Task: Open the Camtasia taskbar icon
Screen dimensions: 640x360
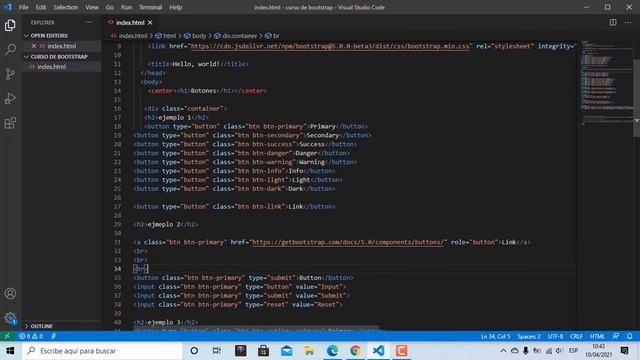Action: (401, 351)
